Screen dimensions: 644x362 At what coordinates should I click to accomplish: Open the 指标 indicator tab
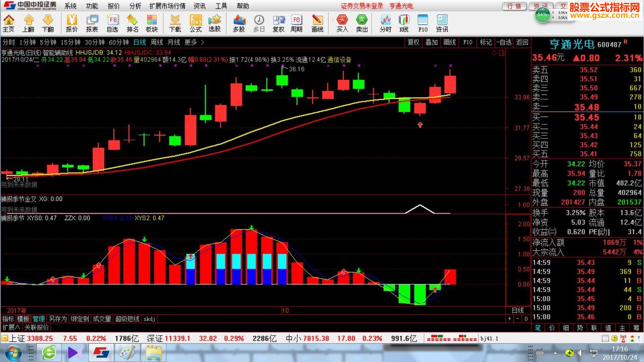coord(8,319)
